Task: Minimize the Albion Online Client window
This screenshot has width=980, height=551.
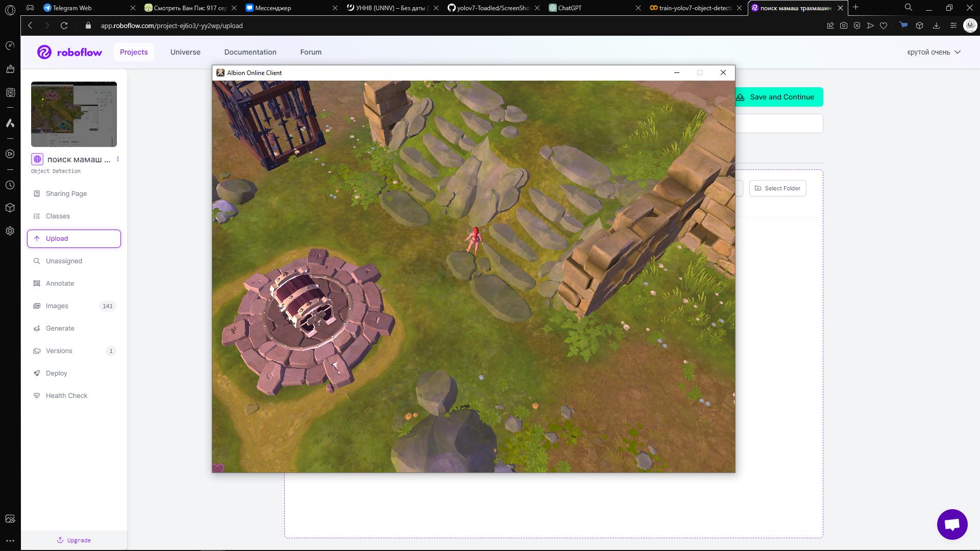Action: coord(677,72)
